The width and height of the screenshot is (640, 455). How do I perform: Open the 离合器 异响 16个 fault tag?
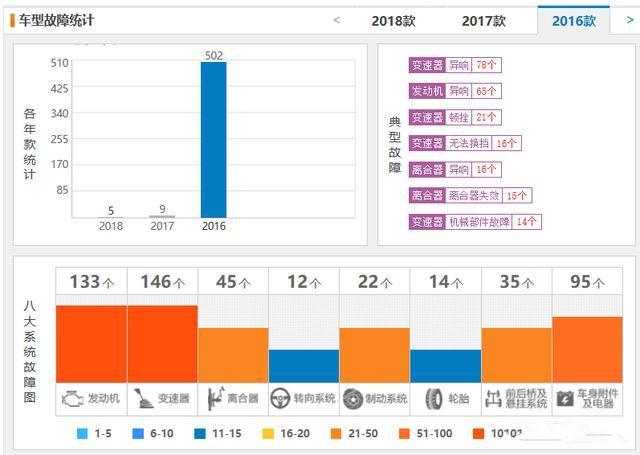pyautogui.click(x=455, y=169)
